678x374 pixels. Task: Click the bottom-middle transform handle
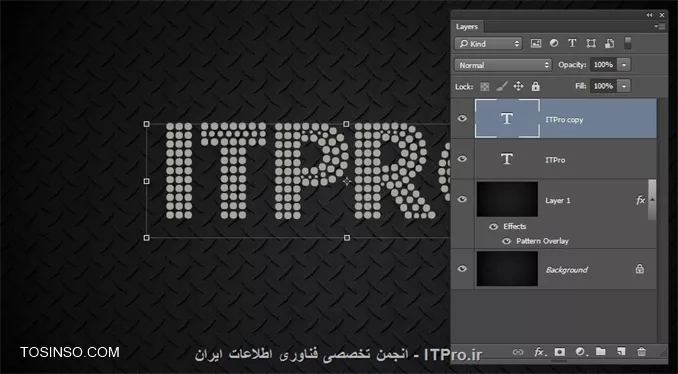click(x=346, y=238)
